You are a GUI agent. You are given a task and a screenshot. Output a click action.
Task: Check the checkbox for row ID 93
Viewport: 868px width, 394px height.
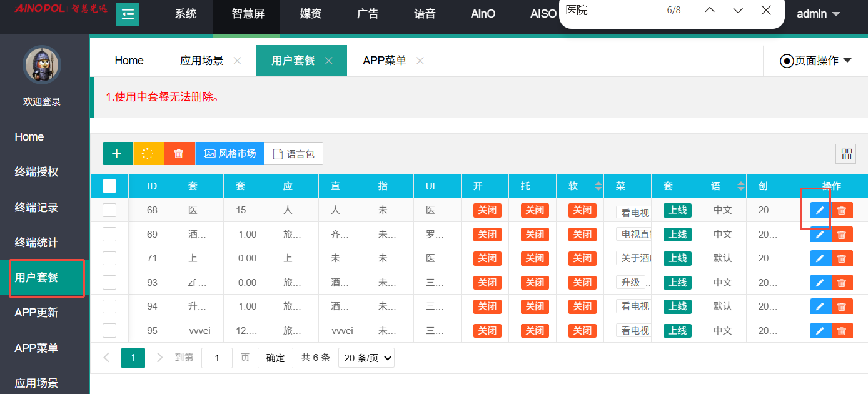click(109, 283)
